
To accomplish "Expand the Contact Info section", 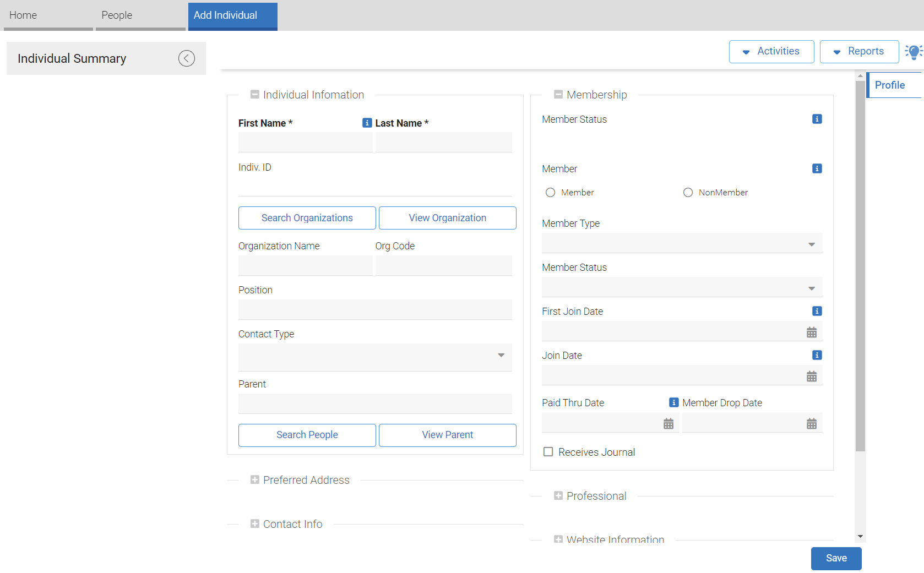I will (x=254, y=523).
